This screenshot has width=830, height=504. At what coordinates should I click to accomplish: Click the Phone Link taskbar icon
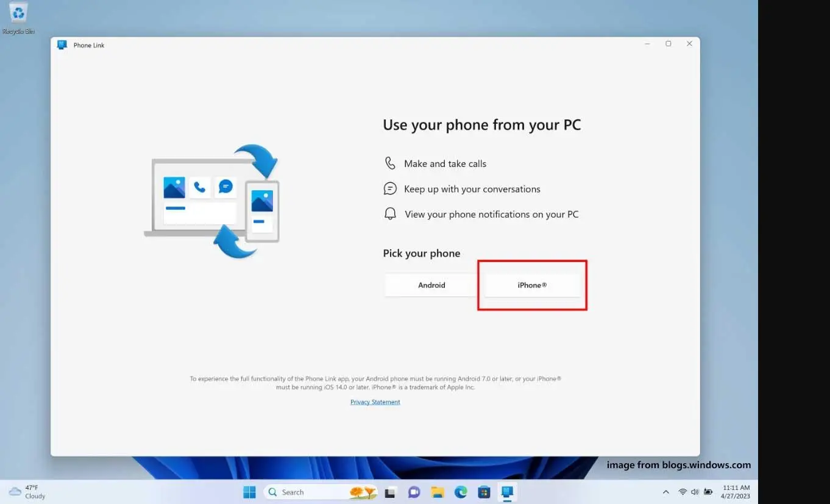click(x=507, y=492)
